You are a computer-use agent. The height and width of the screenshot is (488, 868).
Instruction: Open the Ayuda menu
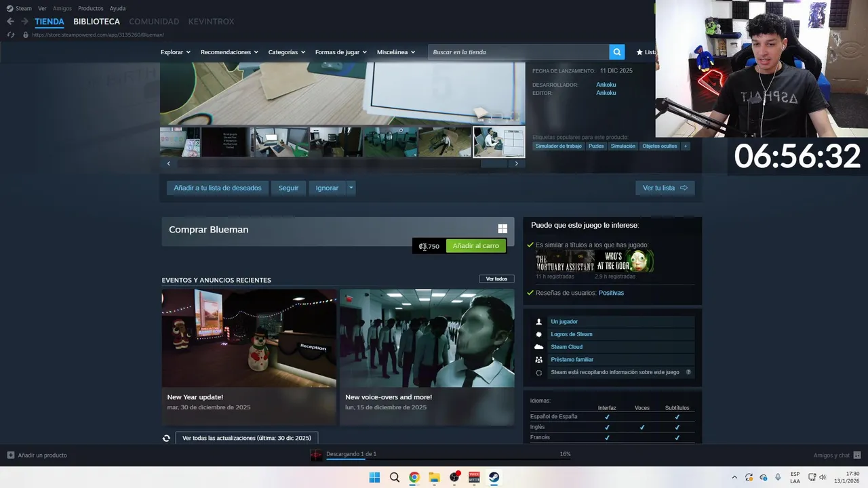coord(117,8)
